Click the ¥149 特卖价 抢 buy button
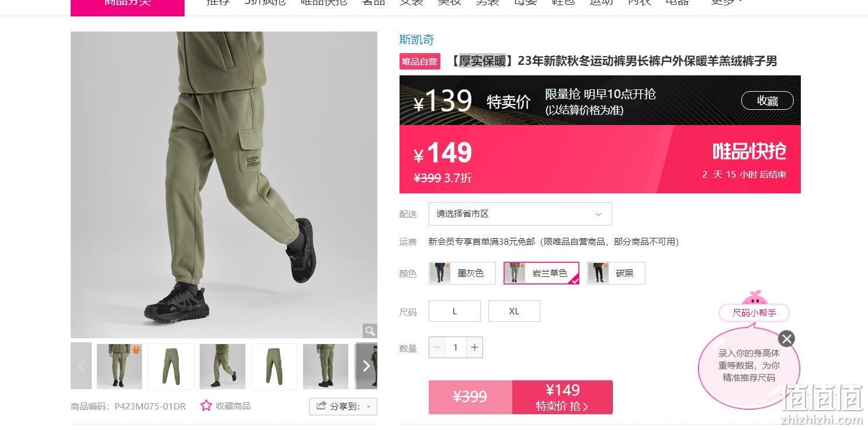The image size is (868, 430). point(563,397)
